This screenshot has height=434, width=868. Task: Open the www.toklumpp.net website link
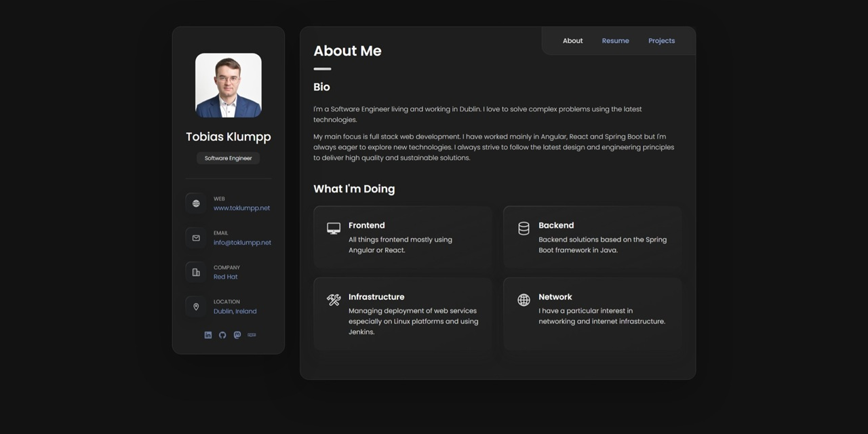coord(241,208)
